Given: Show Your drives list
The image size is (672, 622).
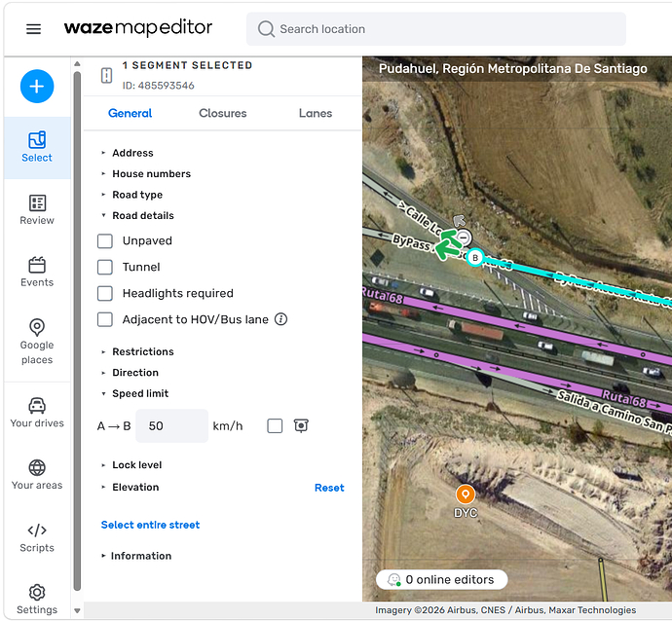Looking at the screenshot, I should (x=37, y=413).
